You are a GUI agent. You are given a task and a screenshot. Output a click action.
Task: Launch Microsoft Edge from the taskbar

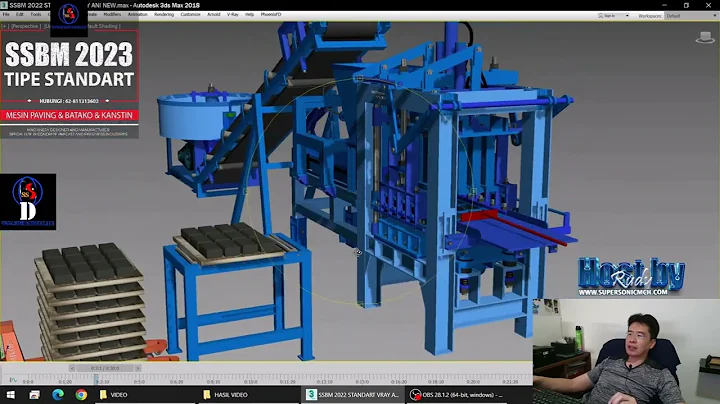(58, 395)
